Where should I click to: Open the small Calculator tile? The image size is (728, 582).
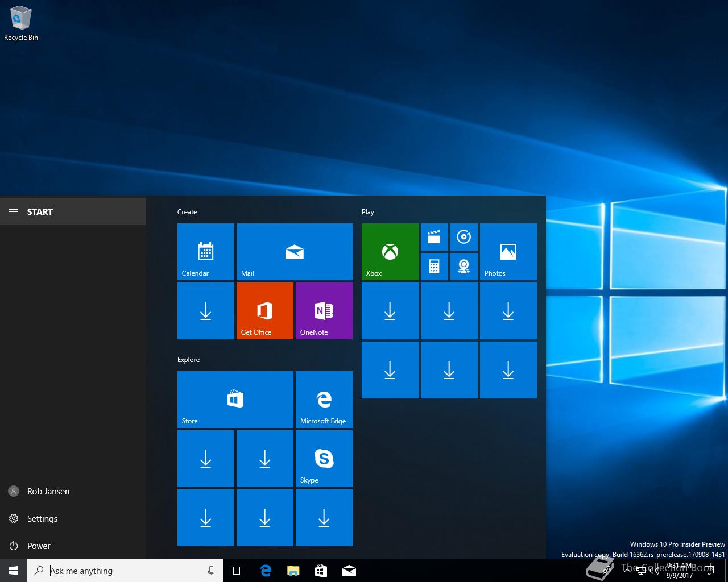[435, 267]
